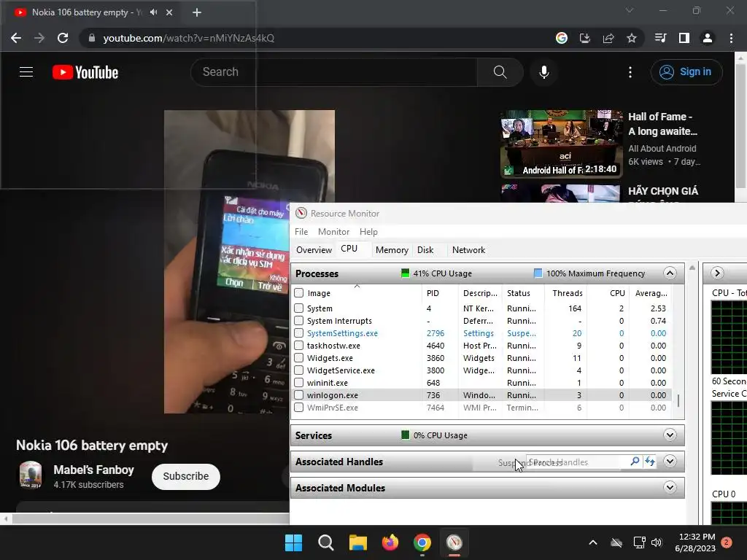Open Resource Monitor Help menu

tap(368, 232)
